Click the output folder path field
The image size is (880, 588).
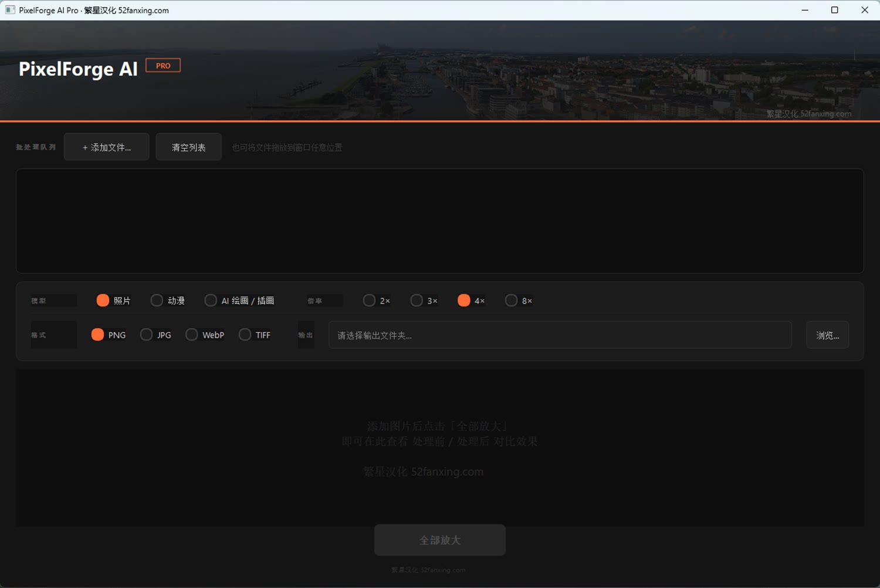point(560,335)
